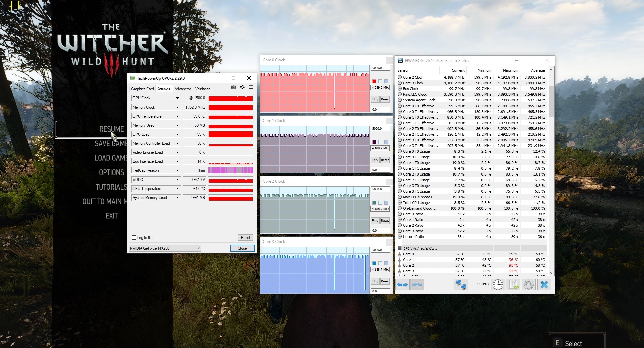Click the dark purple swatch in Core 1 Clock

374,142
